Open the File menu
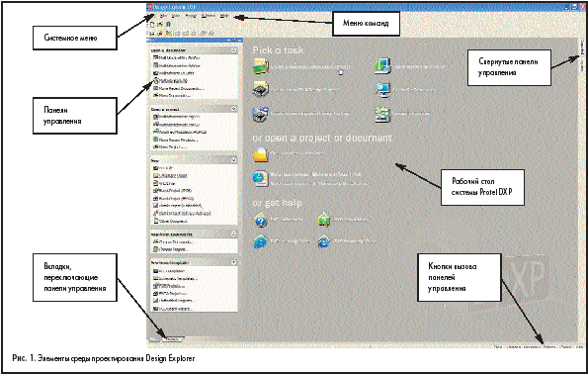The width and height of the screenshot is (588, 375). click(163, 16)
